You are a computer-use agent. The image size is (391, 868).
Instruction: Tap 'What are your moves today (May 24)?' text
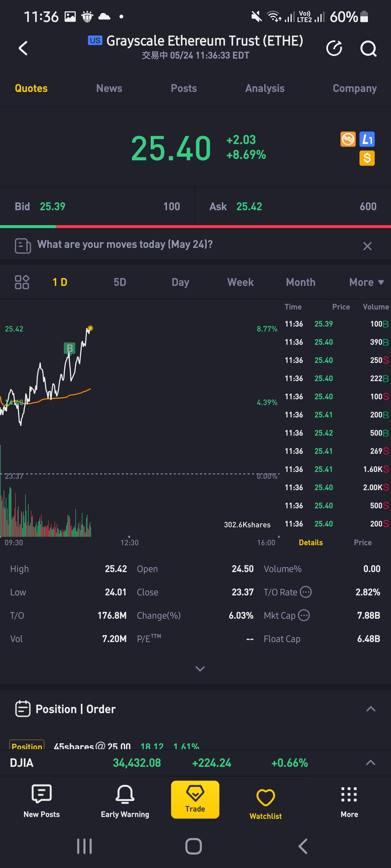click(x=125, y=244)
